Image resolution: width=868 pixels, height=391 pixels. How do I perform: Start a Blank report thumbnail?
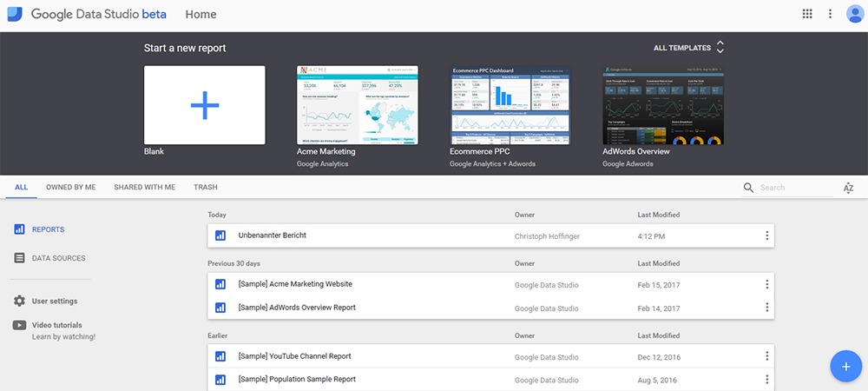tap(204, 105)
